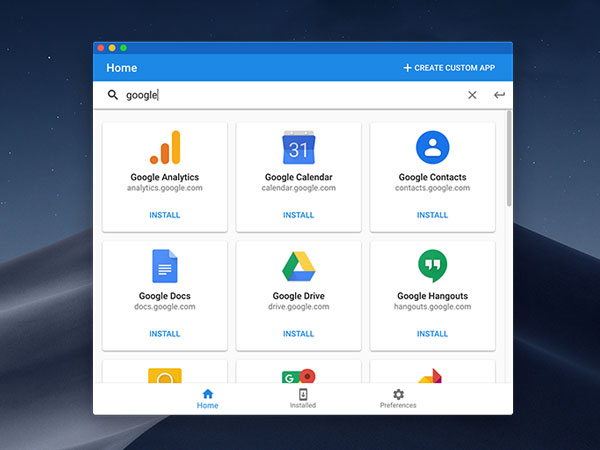Viewport: 600px width, 450px height.
Task: Install Google Hangouts
Action: click(x=432, y=334)
